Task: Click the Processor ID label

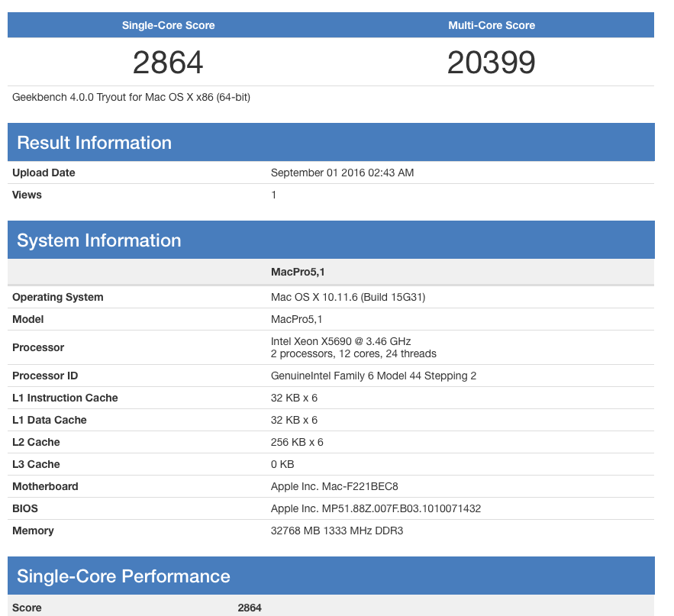Action: point(45,376)
